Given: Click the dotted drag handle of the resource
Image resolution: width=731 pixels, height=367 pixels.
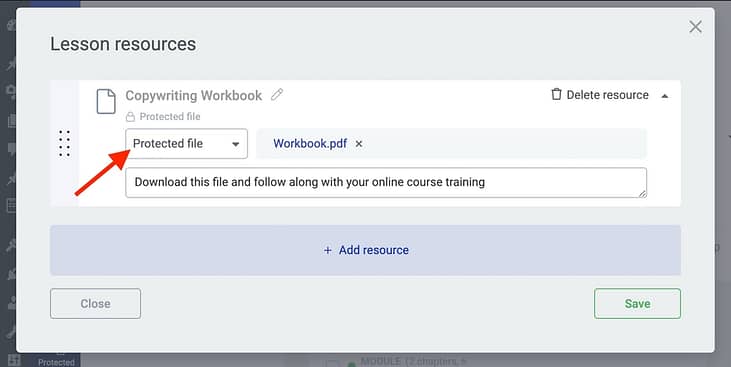Looking at the screenshot, I should click(64, 144).
